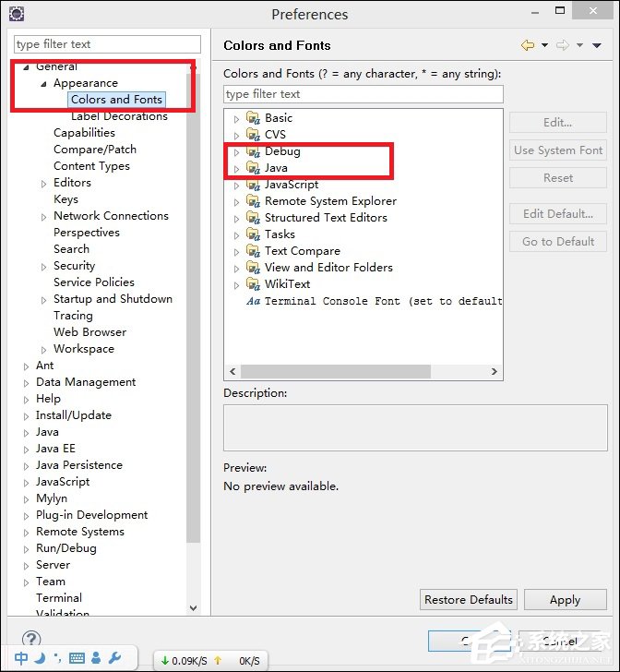The width and height of the screenshot is (620, 672).
Task: Expand the Startup and Shutdown node
Action: [x=43, y=300]
